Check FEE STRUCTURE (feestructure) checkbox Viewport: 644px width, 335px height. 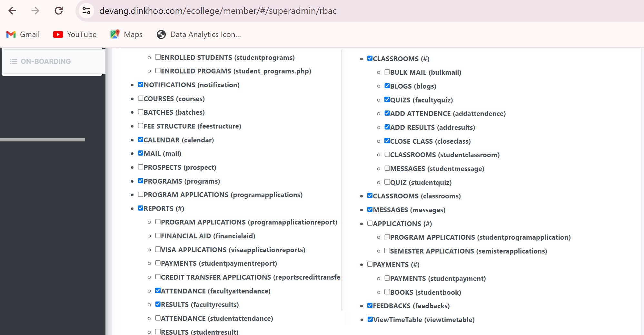click(x=141, y=126)
